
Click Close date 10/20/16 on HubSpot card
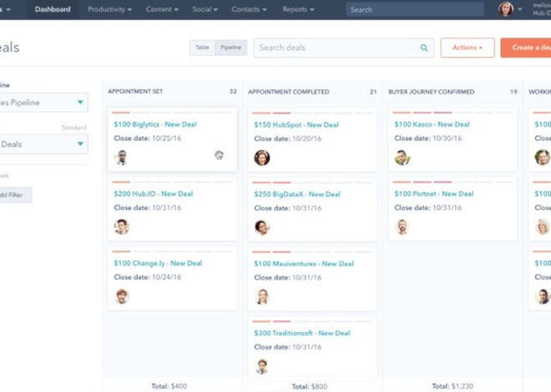coord(287,138)
